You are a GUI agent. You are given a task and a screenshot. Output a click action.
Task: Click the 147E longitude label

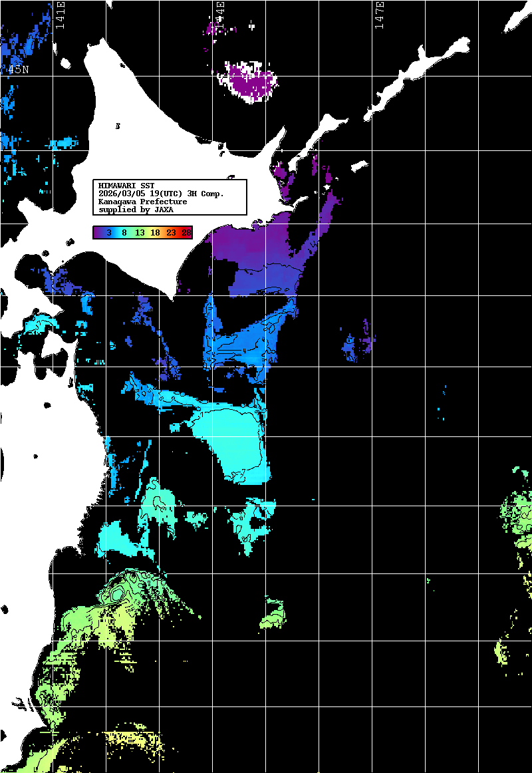(x=379, y=15)
